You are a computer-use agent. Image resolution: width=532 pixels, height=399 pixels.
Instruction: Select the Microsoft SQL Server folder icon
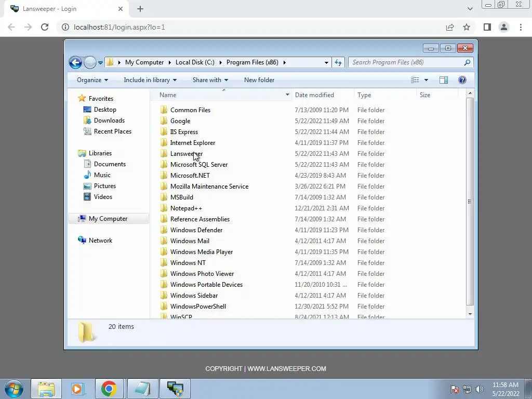point(164,165)
